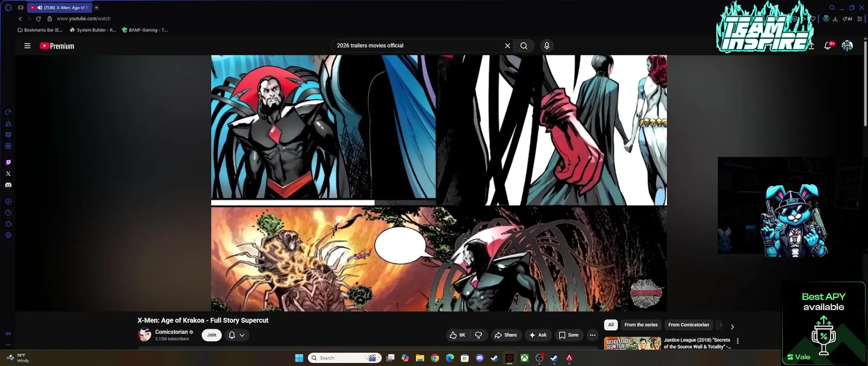Toggle notifications bell for Comicstorian
This screenshot has width=868, height=366.
[237, 335]
